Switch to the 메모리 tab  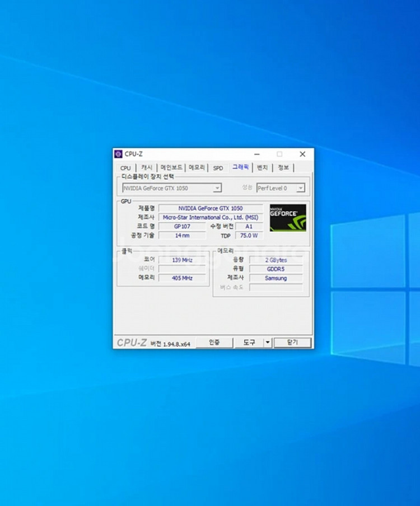(197, 167)
